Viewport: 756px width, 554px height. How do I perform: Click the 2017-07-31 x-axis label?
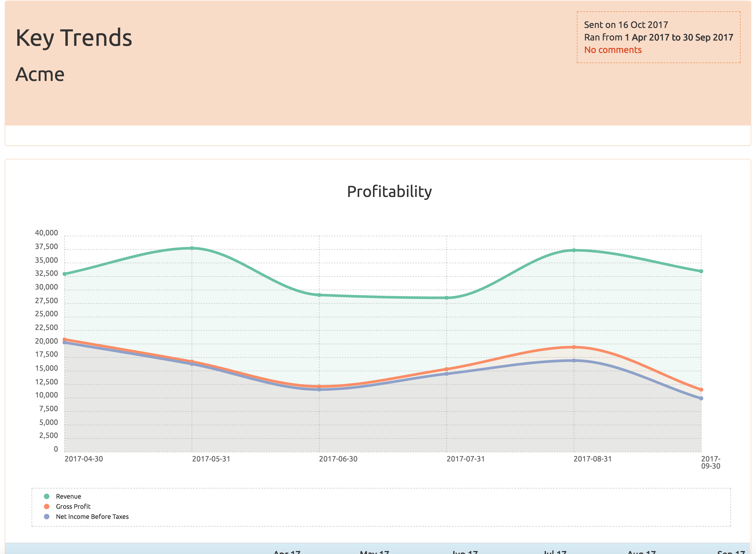[x=466, y=459]
